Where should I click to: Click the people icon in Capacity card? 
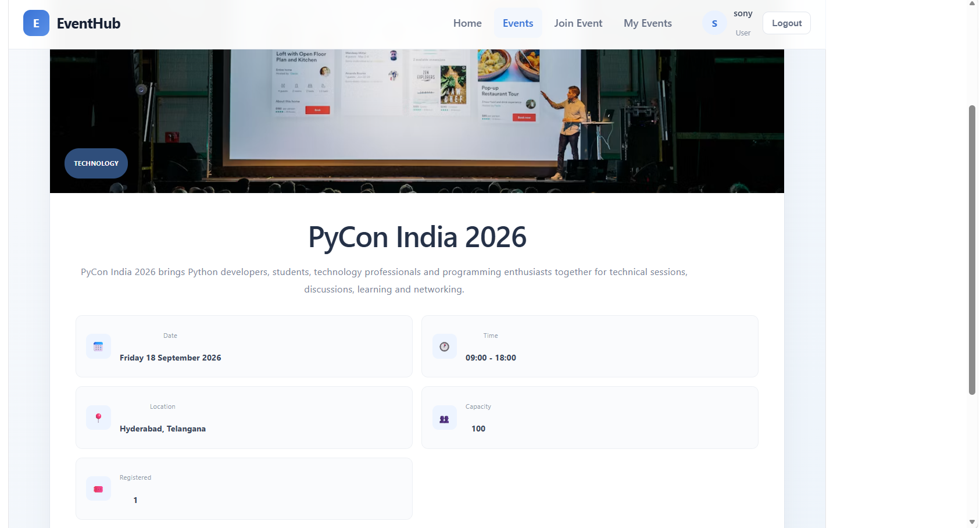[444, 418]
